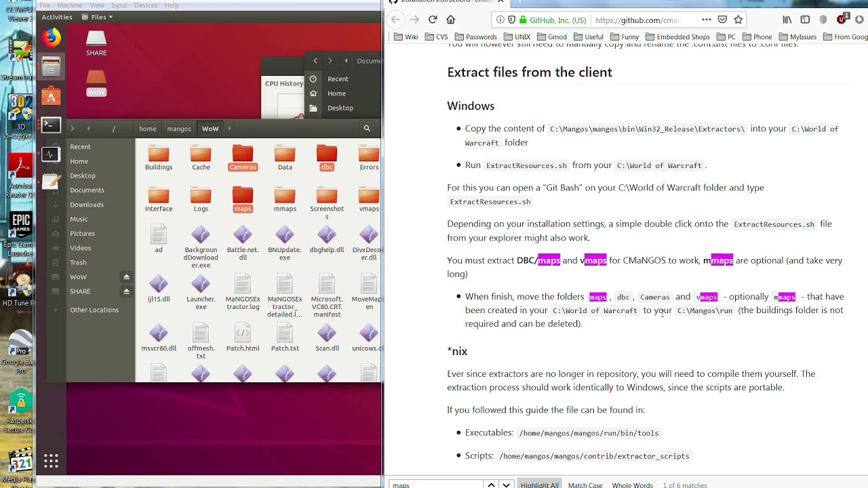The width and height of the screenshot is (868, 488).
Task: Open Text Editor in the dock
Action: point(51,182)
